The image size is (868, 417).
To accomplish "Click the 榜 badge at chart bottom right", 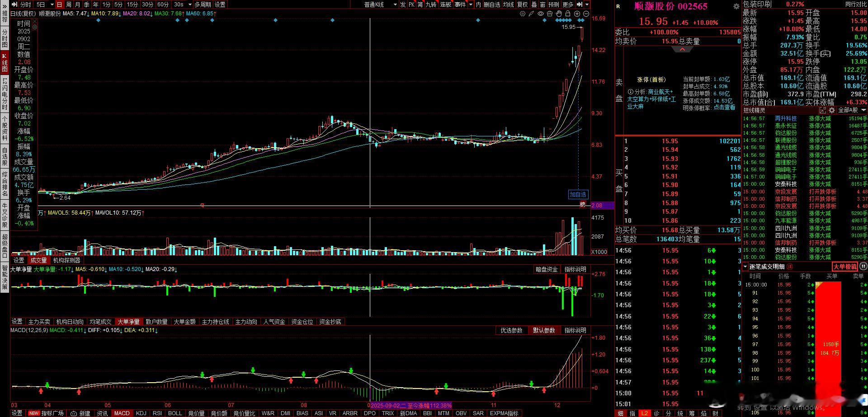I will (x=583, y=205).
